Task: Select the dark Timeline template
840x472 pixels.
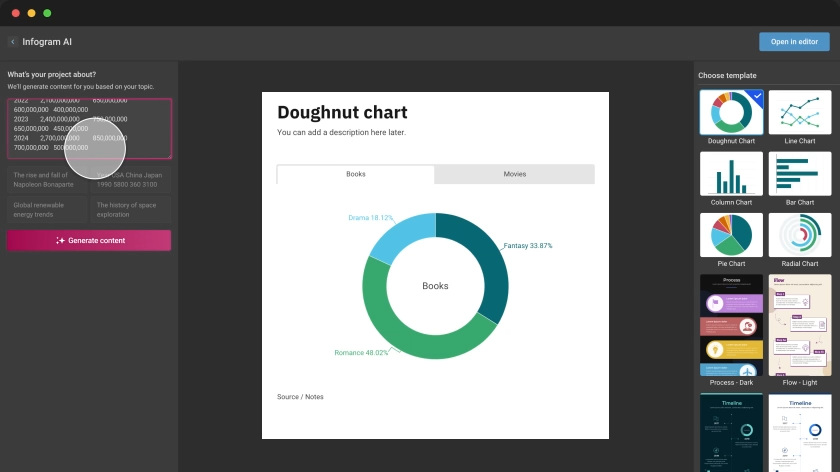Action: (731, 432)
